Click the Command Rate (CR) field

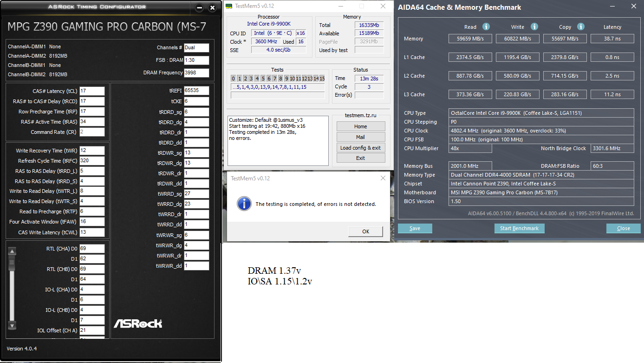pos(92,132)
